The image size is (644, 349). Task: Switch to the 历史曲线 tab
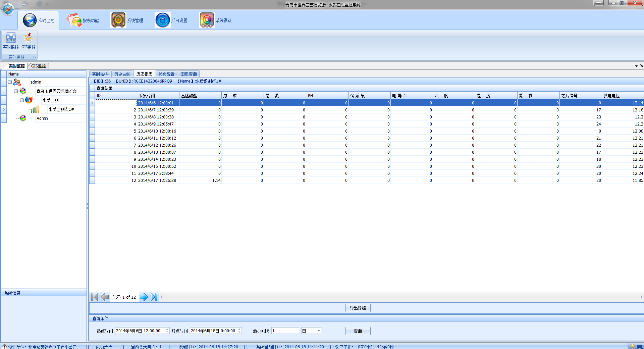point(122,74)
